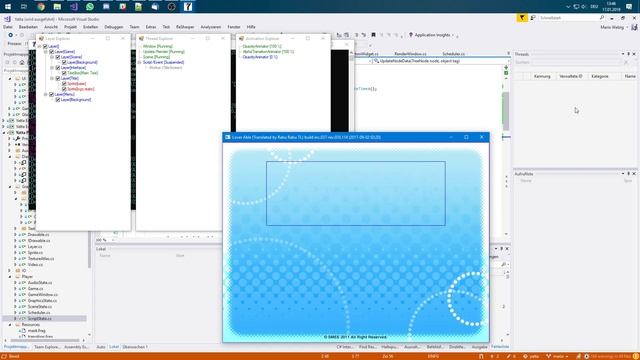This screenshot has width=640, height=360.
Task: Click the Layer Explorer window icon
Action: [41, 38]
